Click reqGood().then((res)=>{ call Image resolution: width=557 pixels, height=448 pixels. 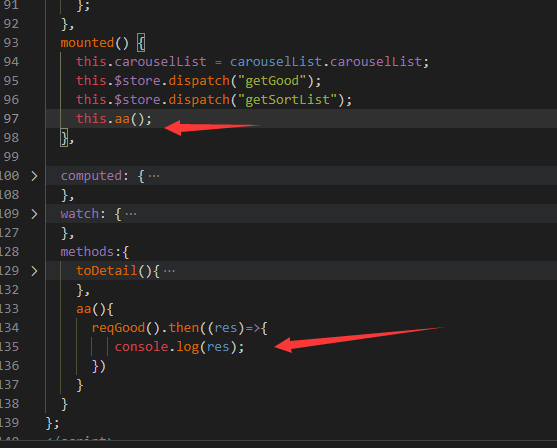click(179, 328)
